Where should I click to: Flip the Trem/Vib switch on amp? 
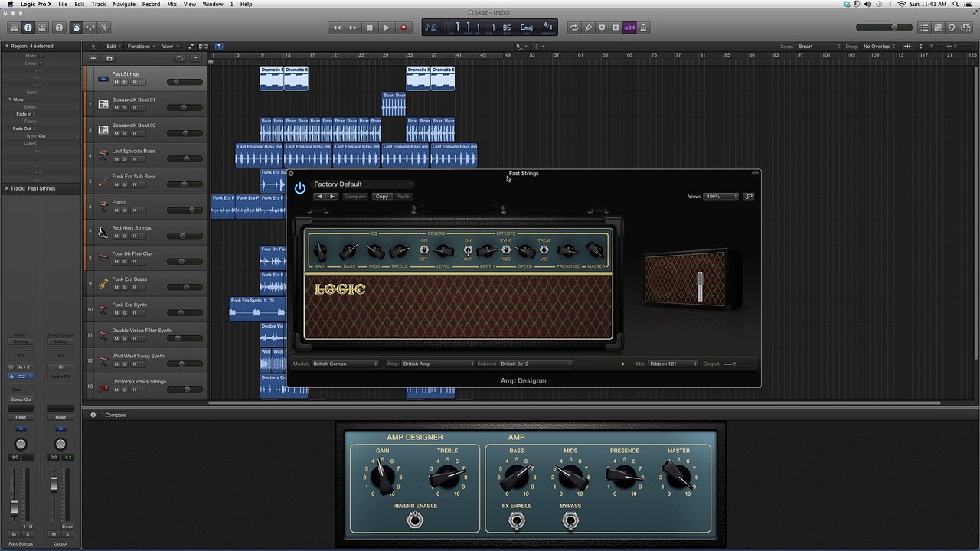pyautogui.click(x=544, y=250)
